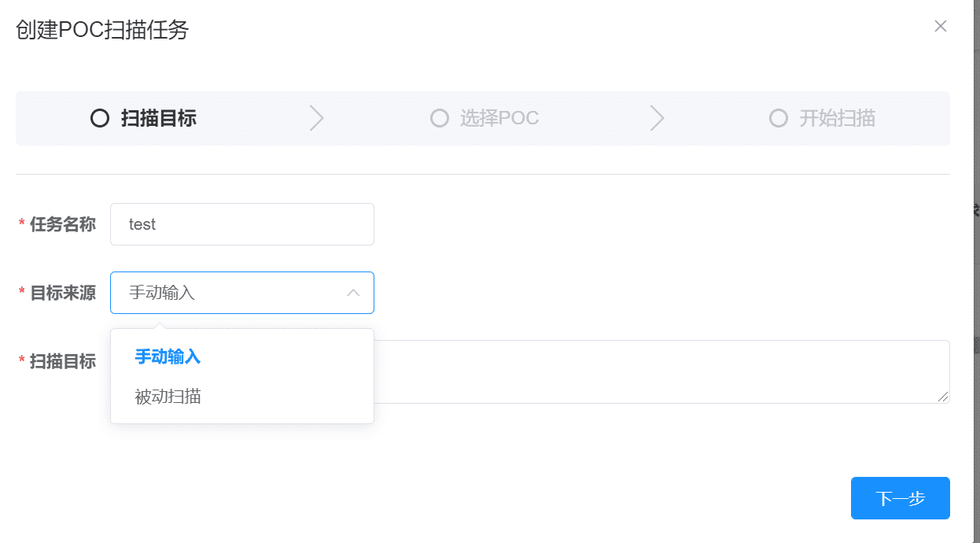
Task: Click the arrow between 选择POC and 开始扫描
Action: [658, 118]
